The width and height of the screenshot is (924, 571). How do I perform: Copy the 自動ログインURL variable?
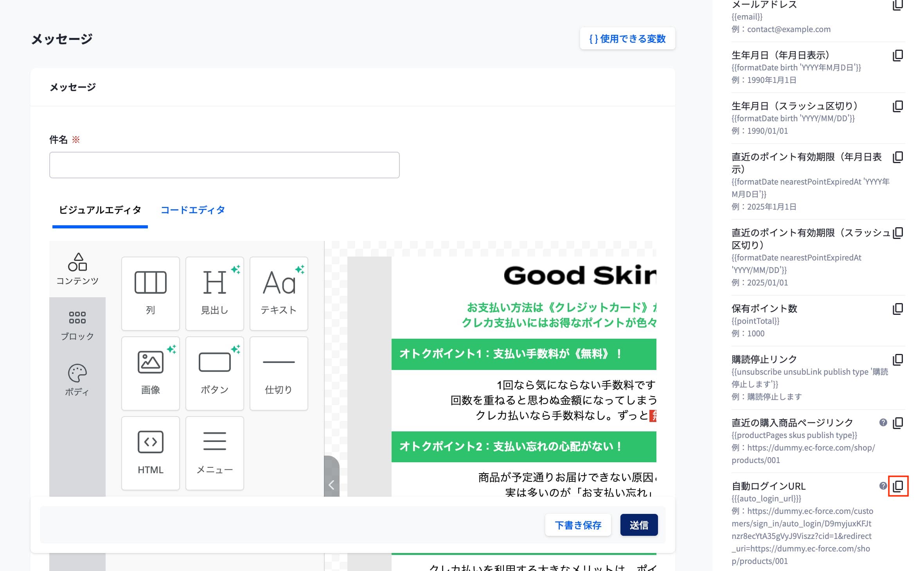898,486
